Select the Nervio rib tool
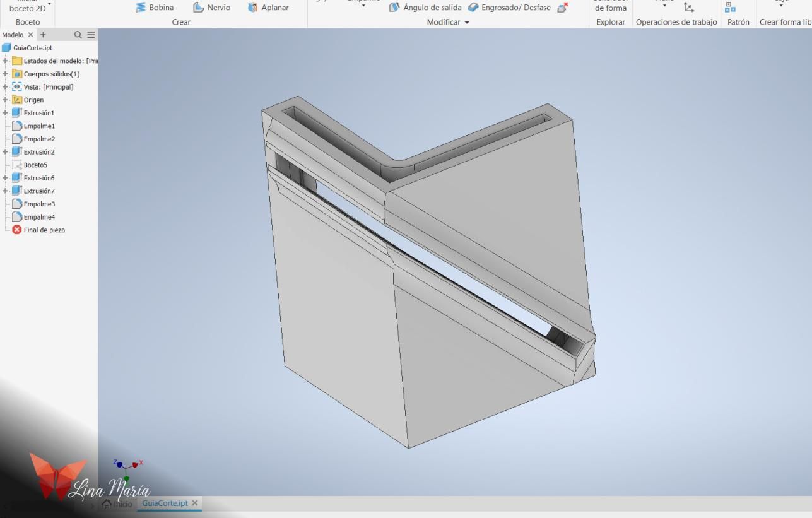 coord(211,8)
